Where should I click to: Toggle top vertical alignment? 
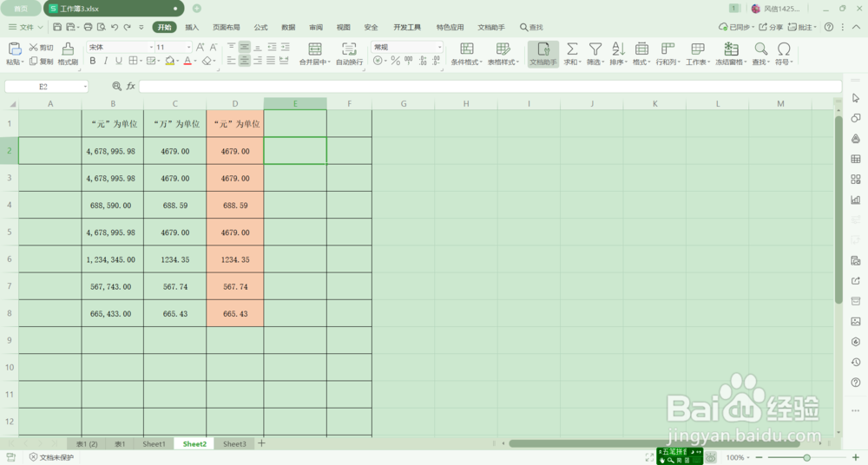point(232,47)
